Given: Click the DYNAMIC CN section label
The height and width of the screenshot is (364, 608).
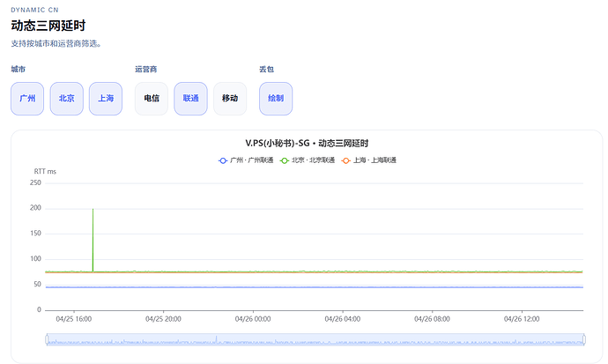Looking at the screenshot, I should [34, 10].
